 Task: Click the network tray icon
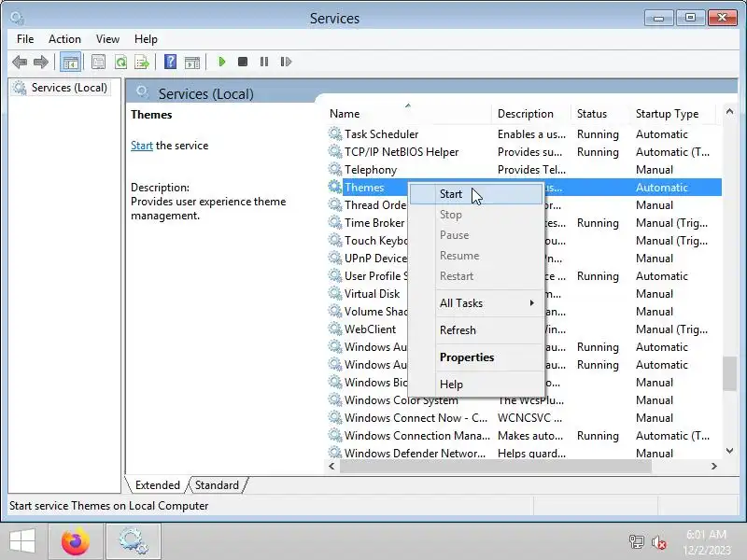[637, 542]
